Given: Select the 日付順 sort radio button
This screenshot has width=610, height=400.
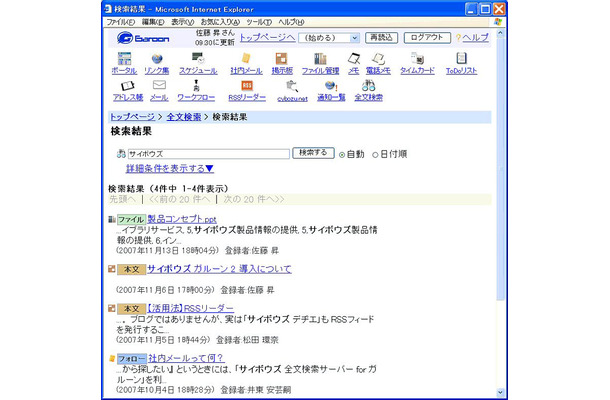Looking at the screenshot, I should point(376,155).
